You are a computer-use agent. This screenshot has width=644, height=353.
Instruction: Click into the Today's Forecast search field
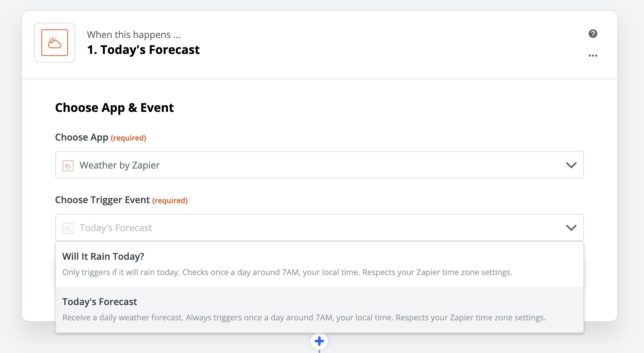(x=300, y=228)
